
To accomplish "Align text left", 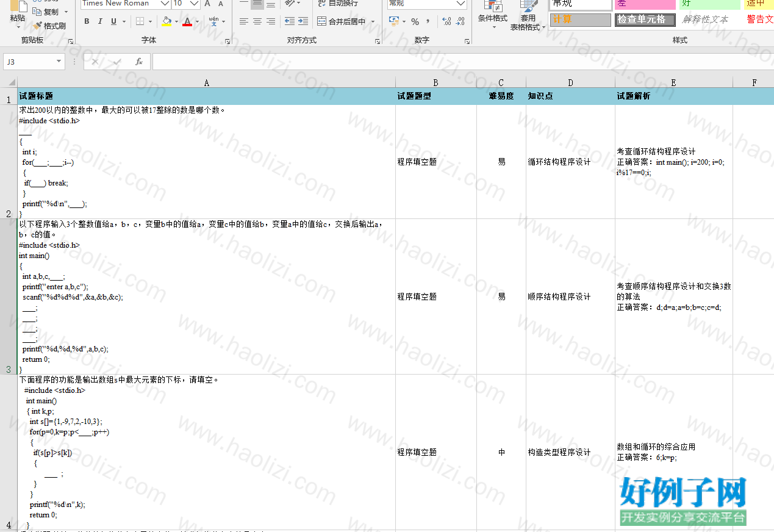I will [x=244, y=21].
